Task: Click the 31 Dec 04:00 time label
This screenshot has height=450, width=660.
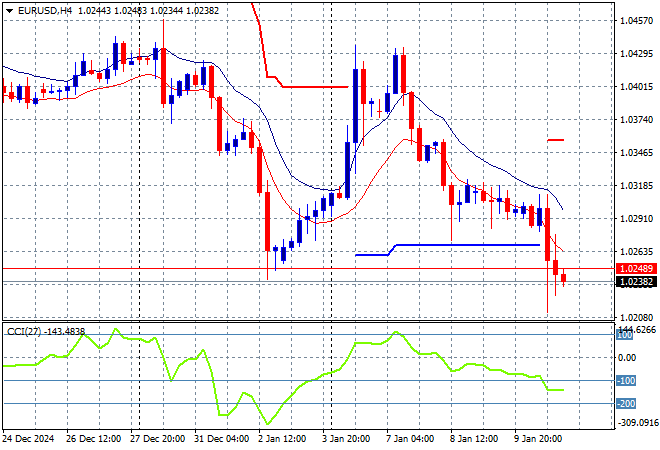Action: tap(220, 440)
